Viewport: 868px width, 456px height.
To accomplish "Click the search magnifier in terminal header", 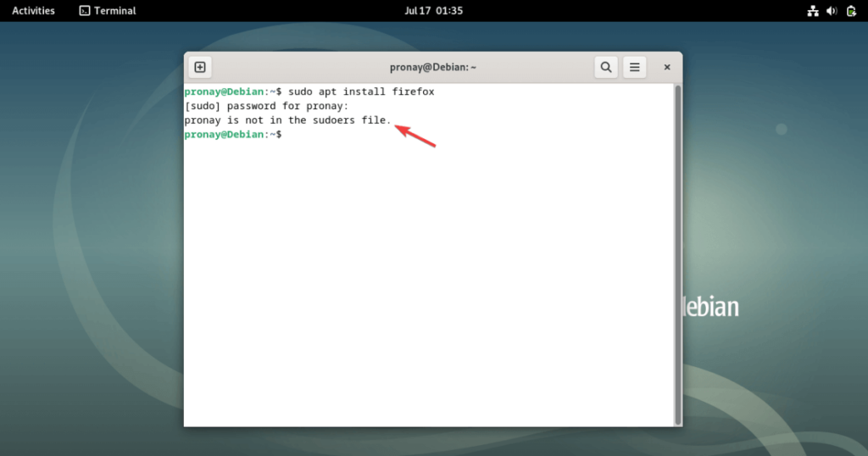I will tap(605, 67).
